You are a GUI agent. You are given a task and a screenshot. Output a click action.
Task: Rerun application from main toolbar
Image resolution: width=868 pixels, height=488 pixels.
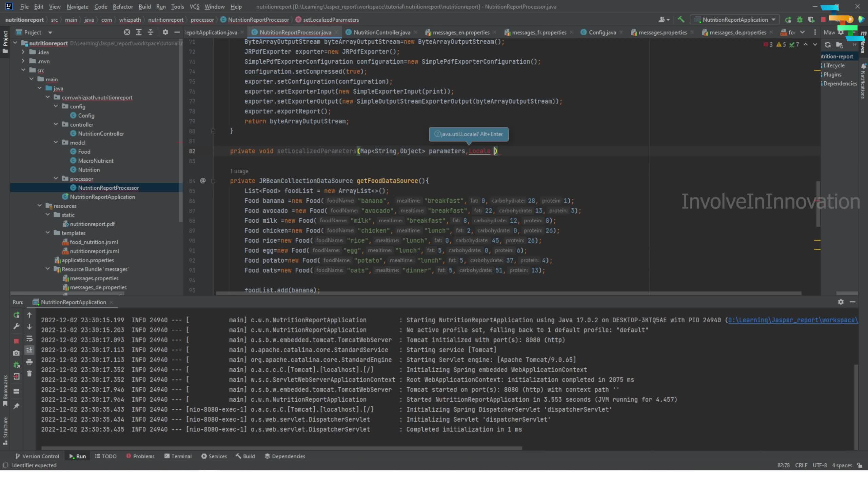[788, 20]
